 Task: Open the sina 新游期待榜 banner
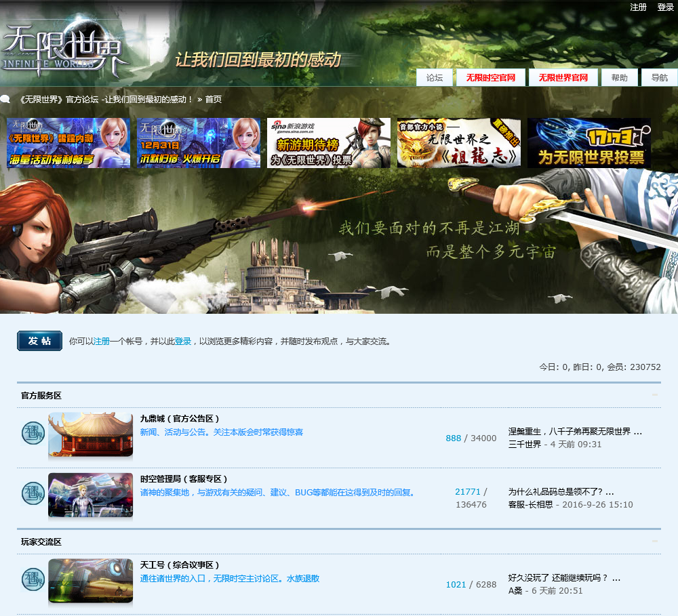point(329,143)
